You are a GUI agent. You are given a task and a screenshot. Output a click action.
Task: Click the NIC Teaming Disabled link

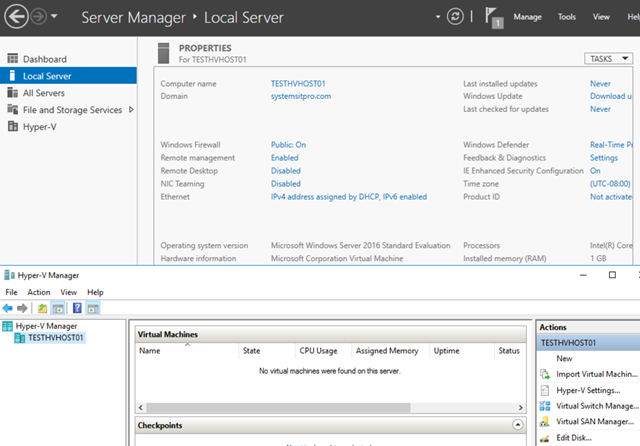[286, 184]
